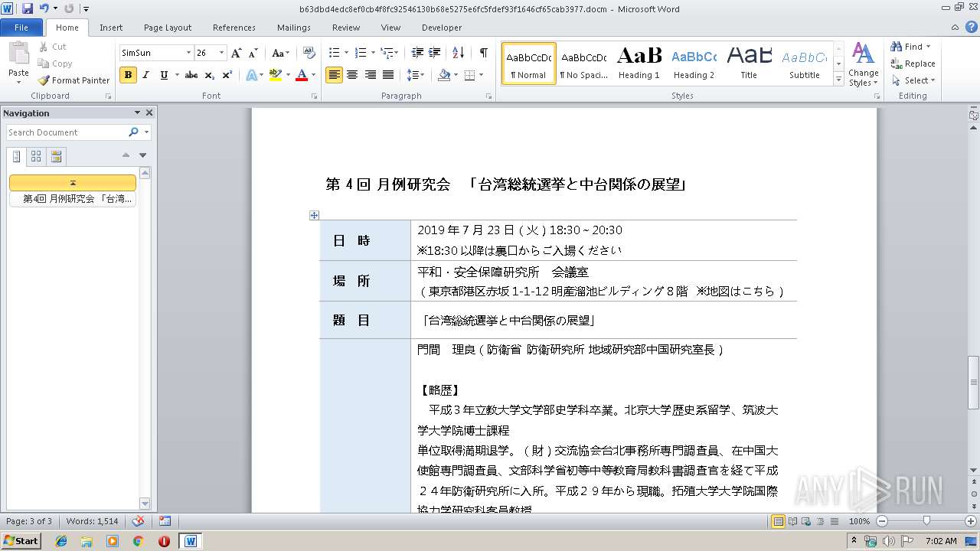Switch to the Insert tab

tap(111, 28)
